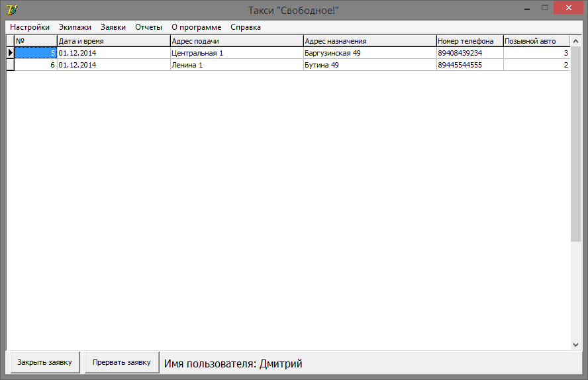Minimize the Такси window
This screenshot has width=588, height=380.
527,8
